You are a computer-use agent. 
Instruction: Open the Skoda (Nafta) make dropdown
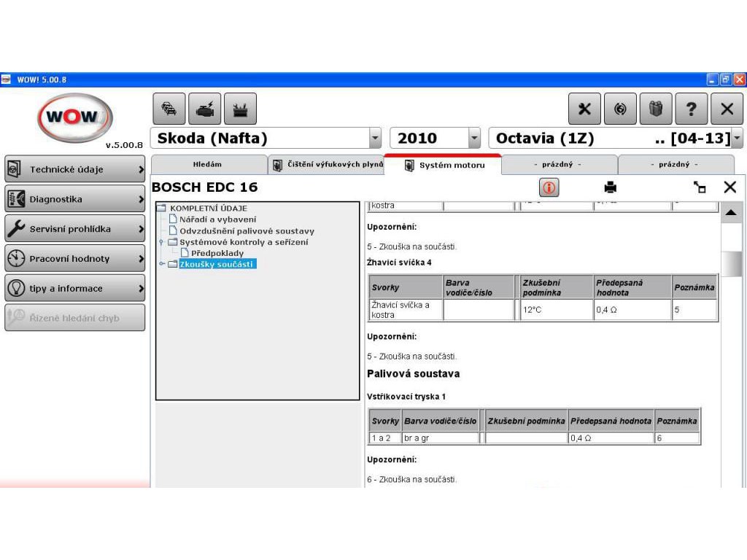(x=376, y=138)
